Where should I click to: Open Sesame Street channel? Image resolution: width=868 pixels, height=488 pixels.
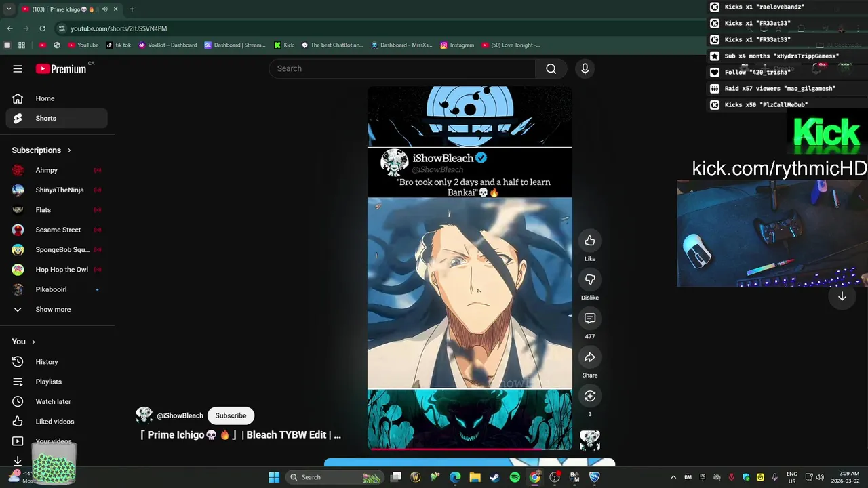click(x=57, y=230)
